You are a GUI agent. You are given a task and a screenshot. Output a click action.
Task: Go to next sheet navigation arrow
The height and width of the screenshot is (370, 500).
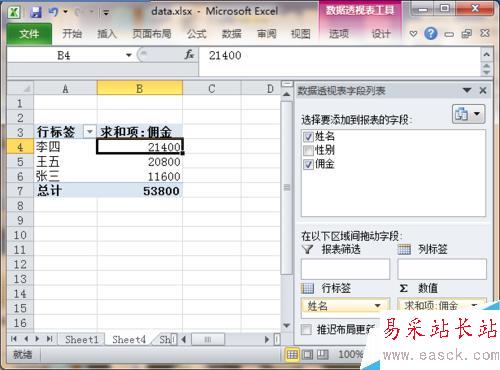pos(37,339)
